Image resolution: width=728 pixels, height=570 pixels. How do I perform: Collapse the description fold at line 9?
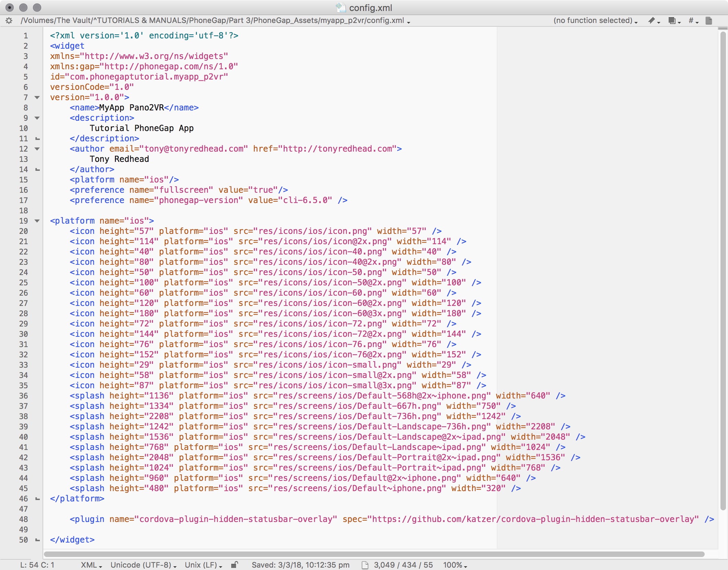(37, 118)
